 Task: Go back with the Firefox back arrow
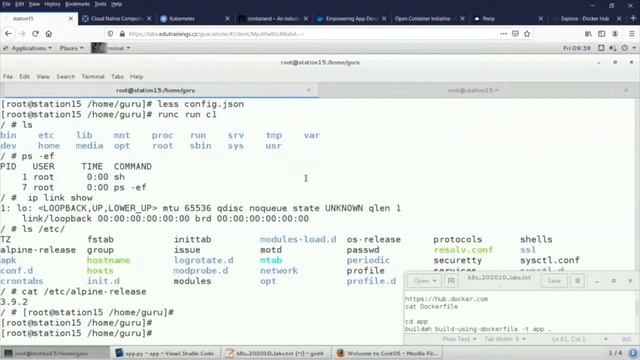pos(8,34)
